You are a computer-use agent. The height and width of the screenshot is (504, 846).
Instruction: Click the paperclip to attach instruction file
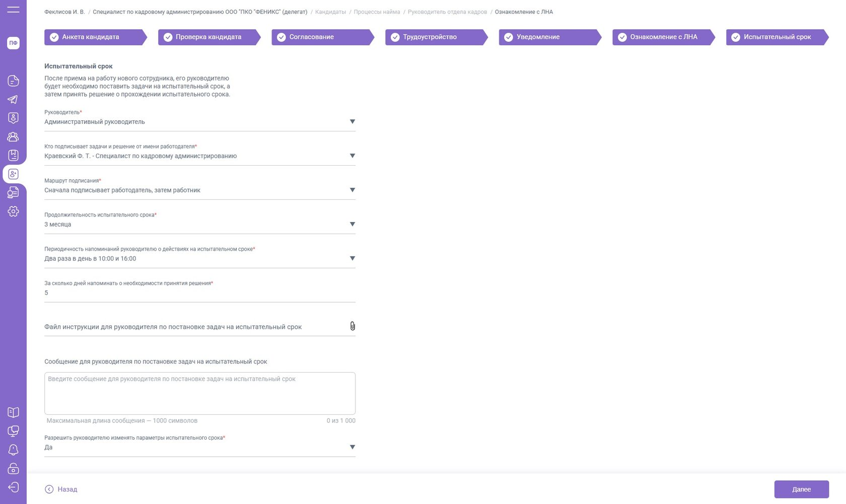[352, 326]
